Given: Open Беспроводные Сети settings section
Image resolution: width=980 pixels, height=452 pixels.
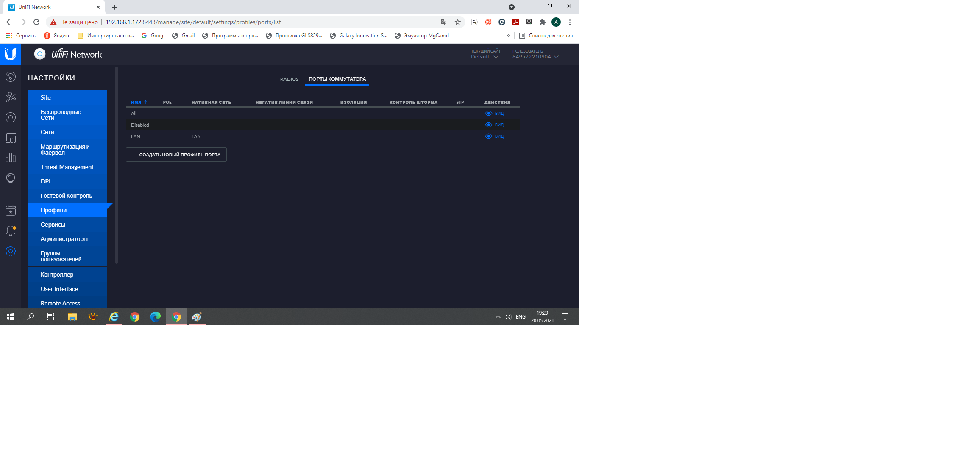Looking at the screenshot, I should 67,115.
